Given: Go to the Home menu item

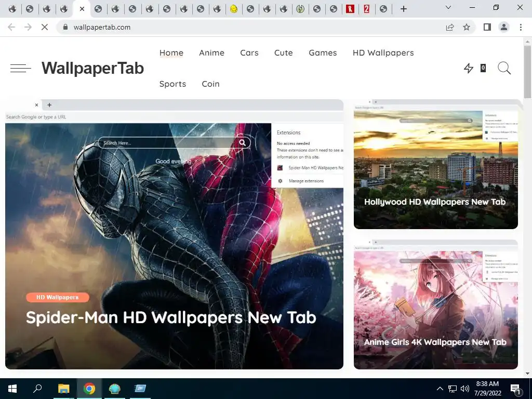Looking at the screenshot, I should (x=171, y=53).
